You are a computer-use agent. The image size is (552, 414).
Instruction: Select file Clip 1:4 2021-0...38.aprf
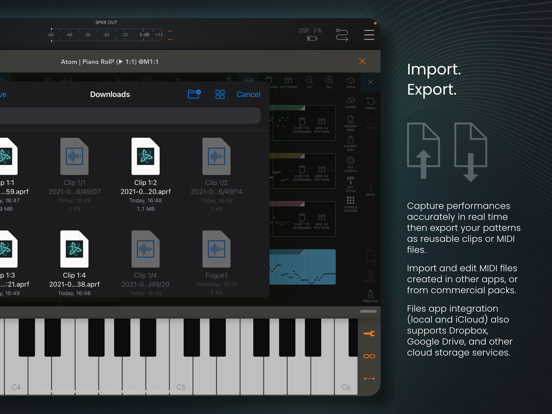click(x=74, y=263)
